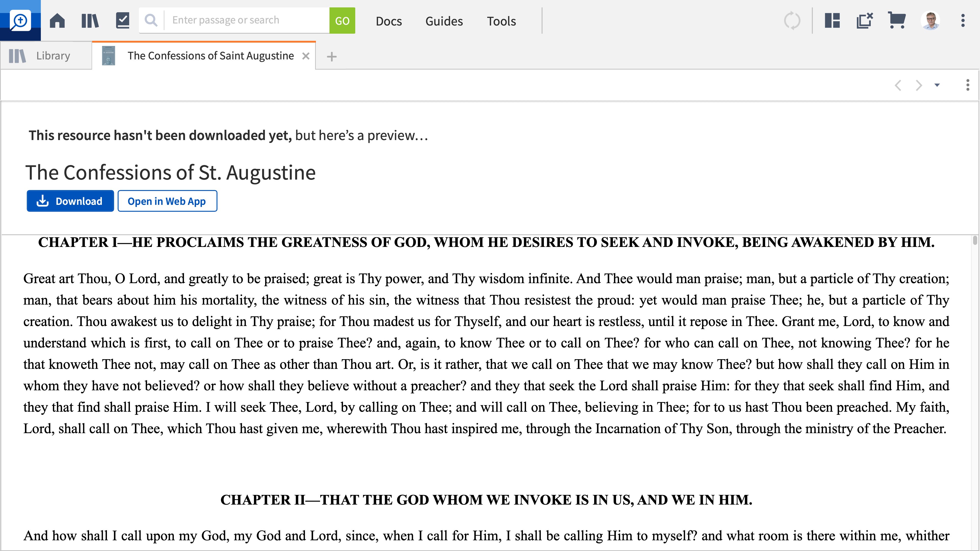Image resolution: width=980 pixels, height=551 pixels.
Task: Go to the Home dashboard icon
Action: click(57, 20)
